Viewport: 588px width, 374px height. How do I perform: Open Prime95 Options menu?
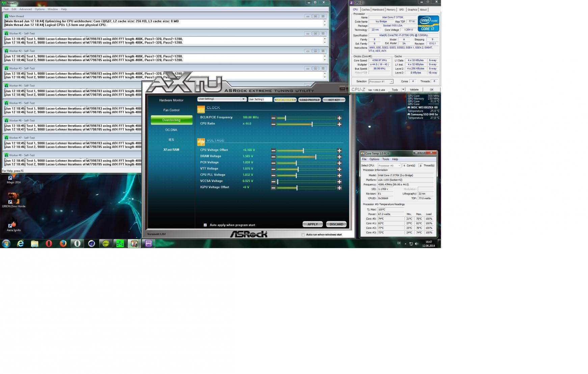[x=39, y=9]
